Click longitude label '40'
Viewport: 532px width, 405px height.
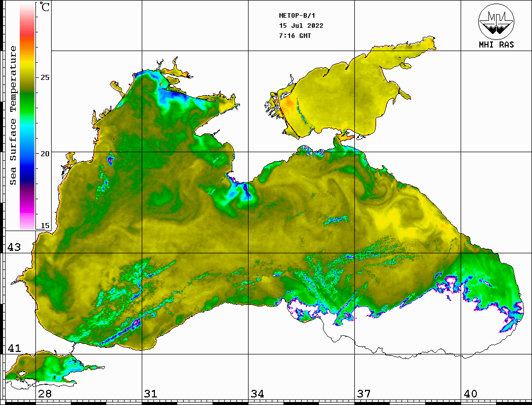tap(470, 394)
